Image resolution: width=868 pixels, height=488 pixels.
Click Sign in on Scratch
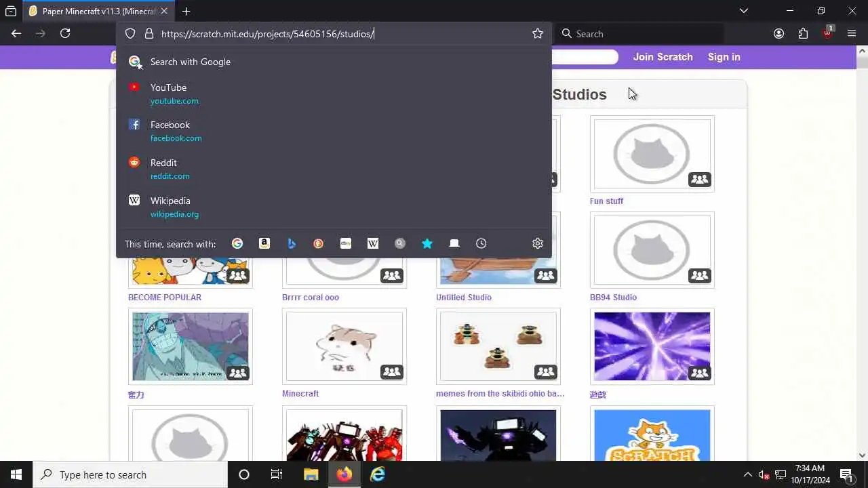pos(724,57)
